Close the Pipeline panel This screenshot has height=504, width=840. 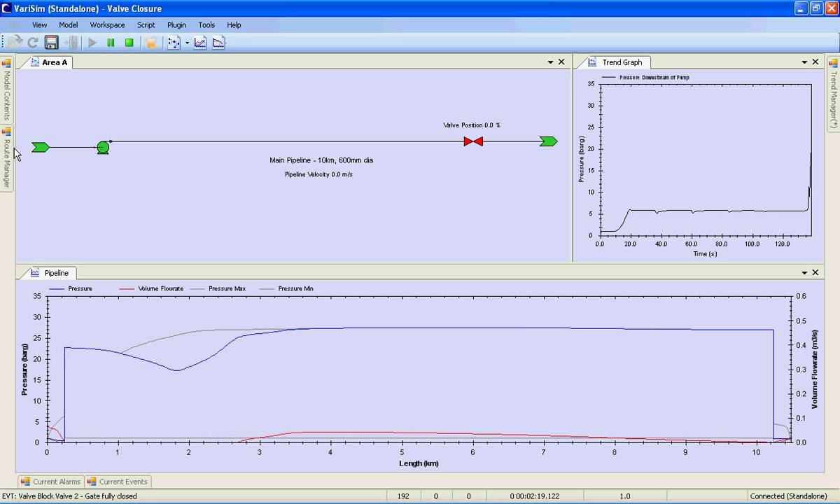[815, 273]
